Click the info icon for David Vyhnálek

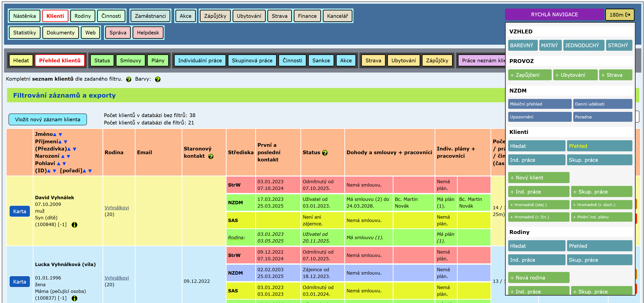point(74,225)
